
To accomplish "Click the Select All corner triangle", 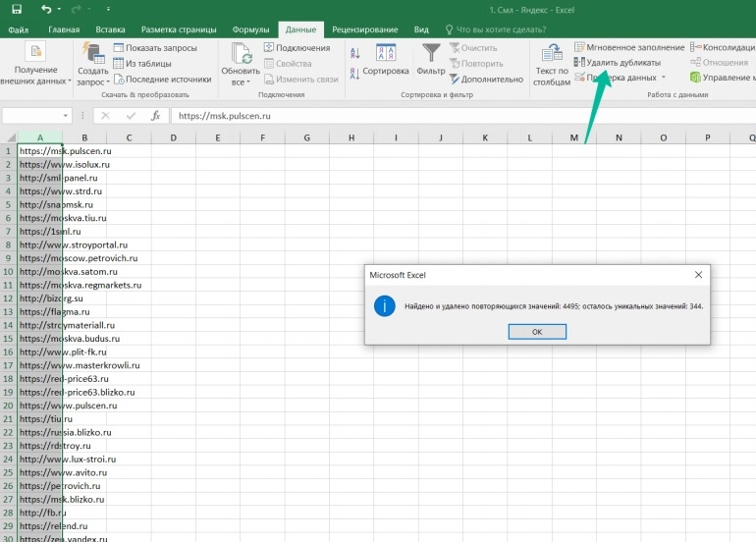I will pyautogui.click(x=9, y=137).
